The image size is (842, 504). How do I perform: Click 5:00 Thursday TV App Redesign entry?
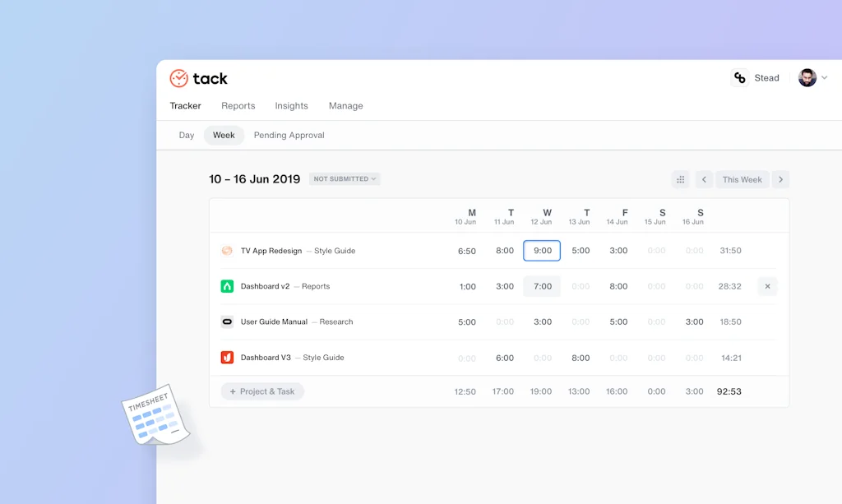581,251
